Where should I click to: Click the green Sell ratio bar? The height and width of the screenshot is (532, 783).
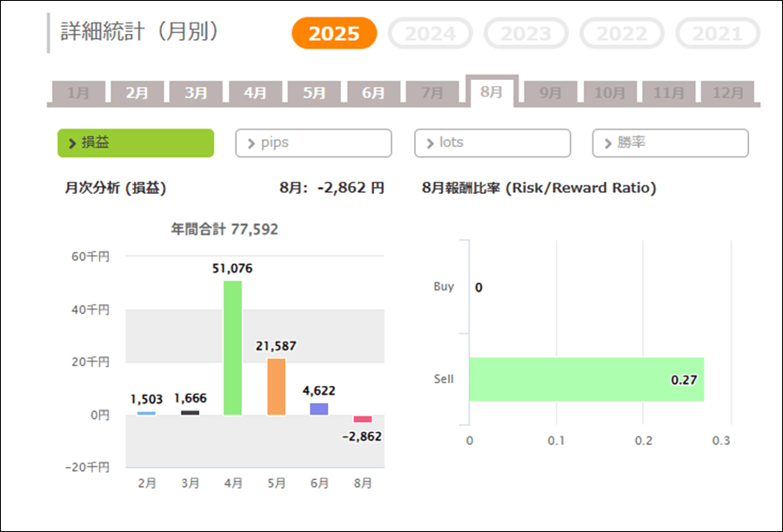tap(586, 379)
